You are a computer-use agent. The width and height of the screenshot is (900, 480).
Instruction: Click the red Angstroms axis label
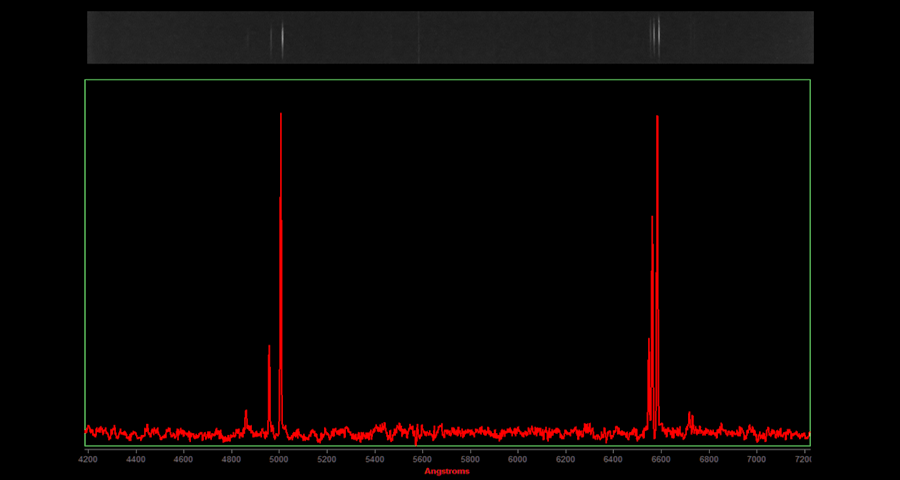(x=446, y=471)
